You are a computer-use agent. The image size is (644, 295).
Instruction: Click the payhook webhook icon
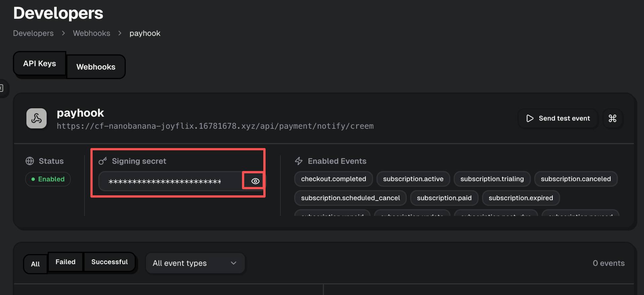(37, 118)
